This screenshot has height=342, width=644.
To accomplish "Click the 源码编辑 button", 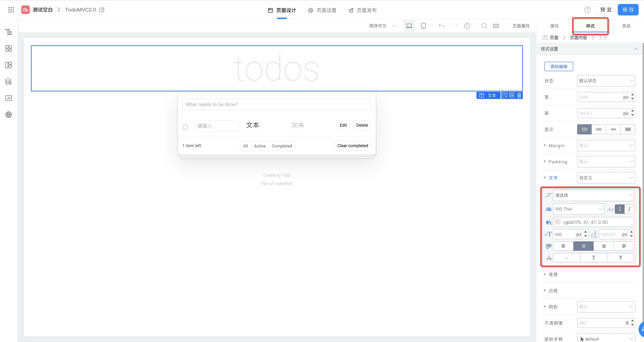I will (x=558, y=66).
